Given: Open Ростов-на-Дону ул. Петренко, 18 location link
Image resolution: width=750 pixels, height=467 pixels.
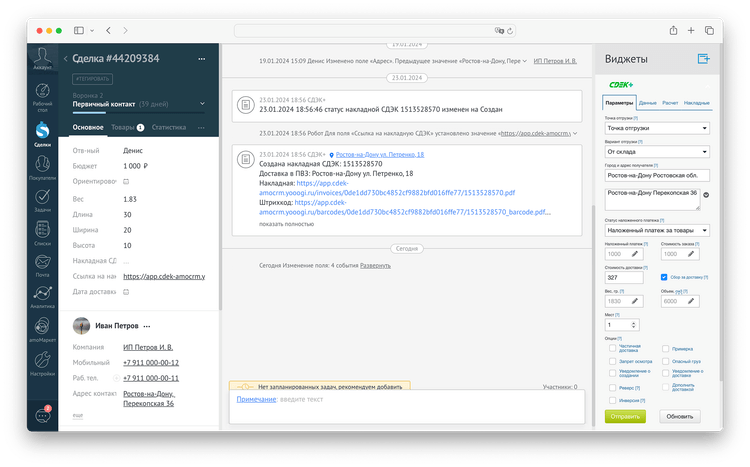Looking at the screenshot, I should click(x=380, y=155).
